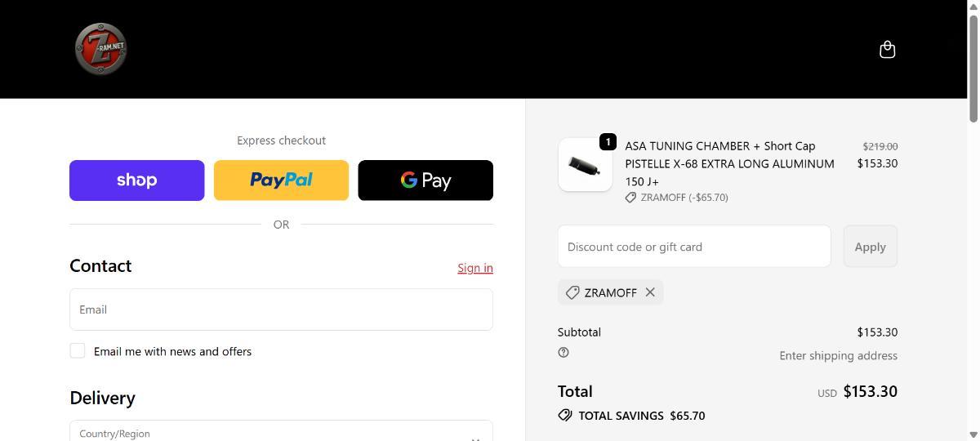Open the Country/Region dropdown
This screenshot has height=441, width=980.
pyautogui.click(x=281, y=433)
